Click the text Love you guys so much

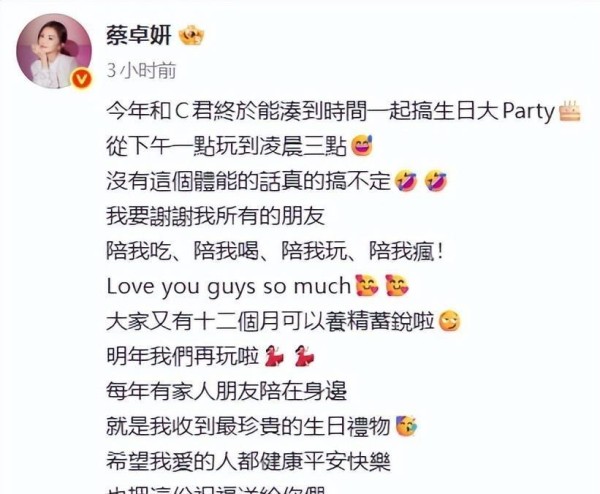[x=228, y=287]
